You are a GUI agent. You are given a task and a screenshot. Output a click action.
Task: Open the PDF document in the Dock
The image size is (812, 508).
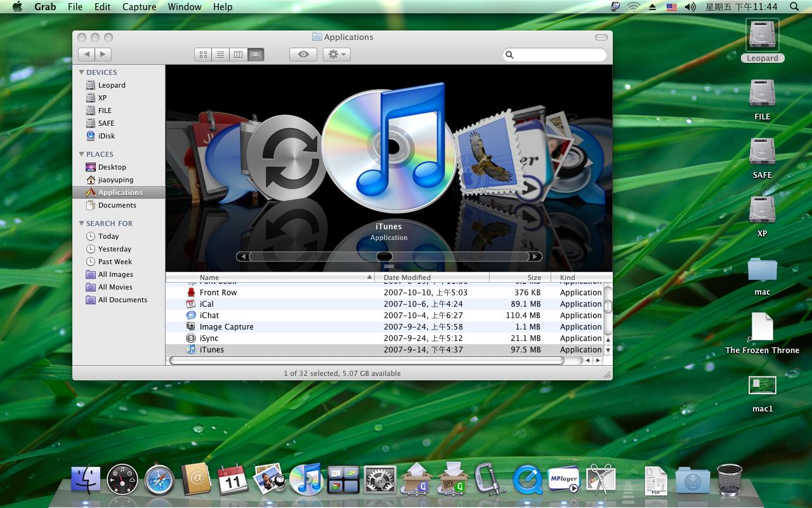[x=656, y=480]
